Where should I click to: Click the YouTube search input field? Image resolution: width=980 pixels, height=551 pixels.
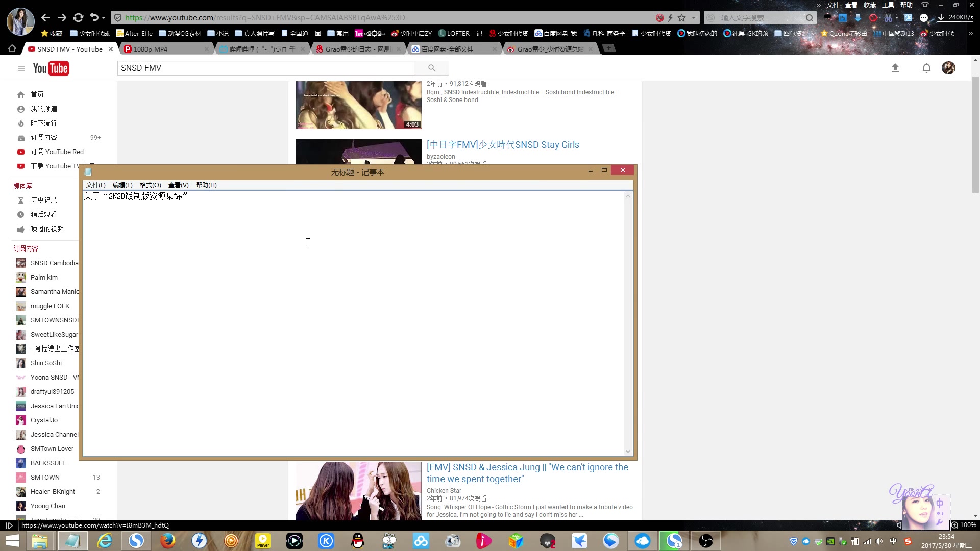pyautogui.click(x=266, y=68)
